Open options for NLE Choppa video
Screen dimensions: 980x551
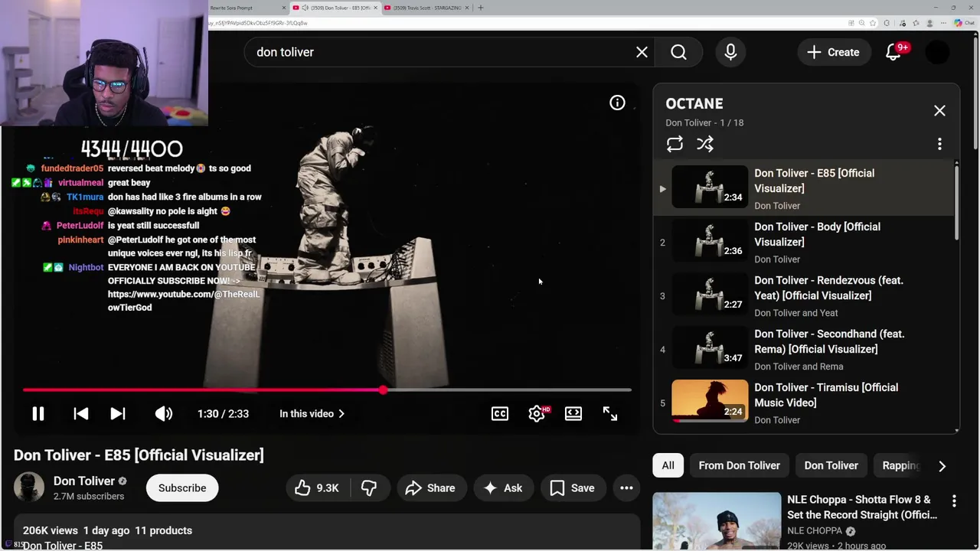[954, 501]
